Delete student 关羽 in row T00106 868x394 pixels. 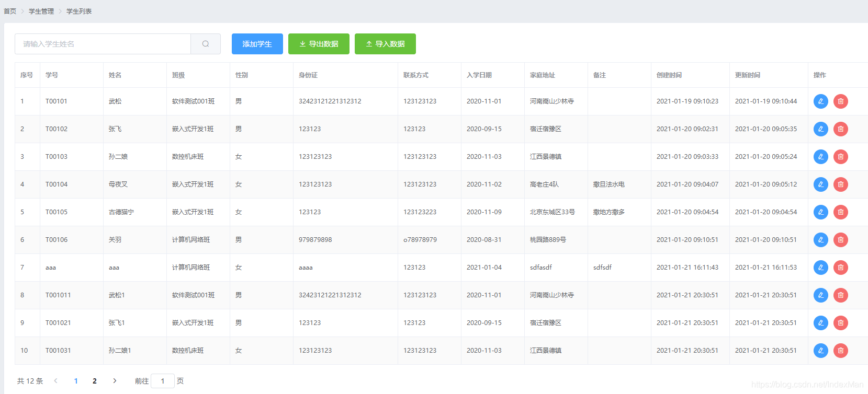[x=841, y=240]
